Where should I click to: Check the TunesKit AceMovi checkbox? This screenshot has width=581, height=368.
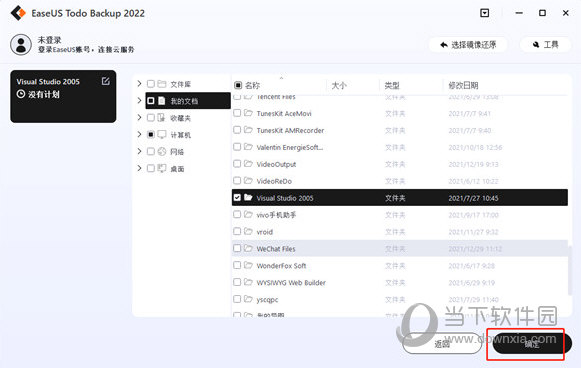click(x=237, y=113)
